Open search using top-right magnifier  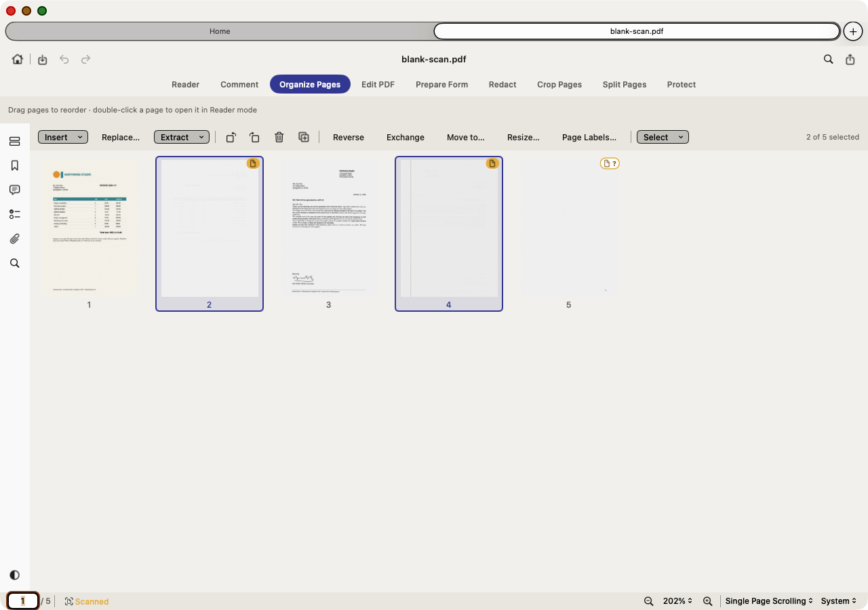point(829,60)
